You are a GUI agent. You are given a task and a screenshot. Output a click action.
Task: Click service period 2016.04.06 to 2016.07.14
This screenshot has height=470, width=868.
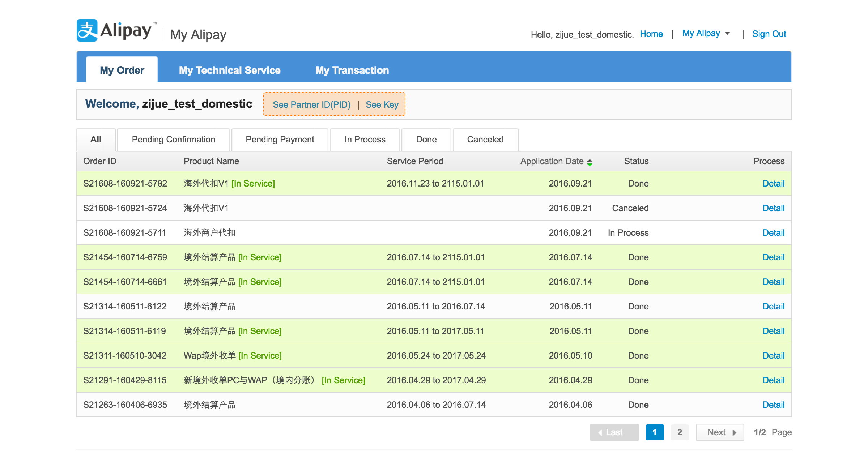(x=436, y=405)
